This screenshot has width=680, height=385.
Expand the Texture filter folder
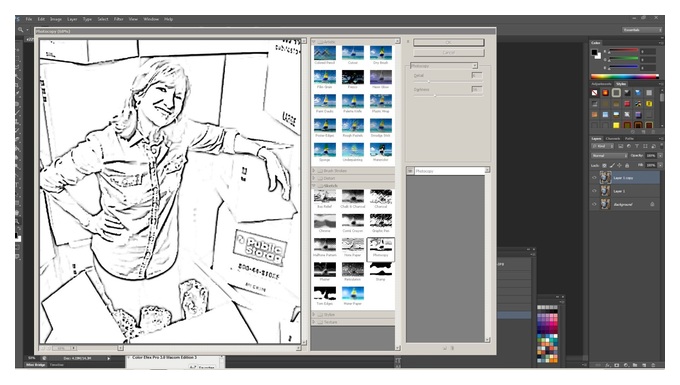(314, 322)
